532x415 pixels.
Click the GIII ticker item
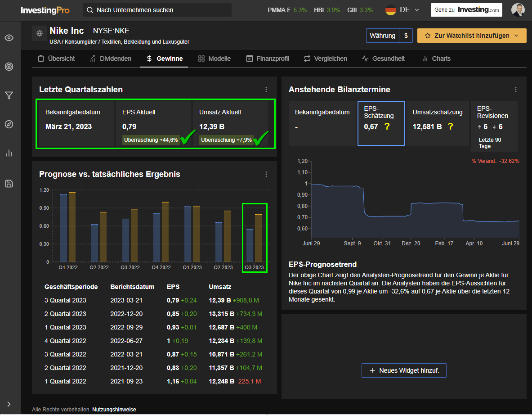pyautogui.click(x=360, y=10)
